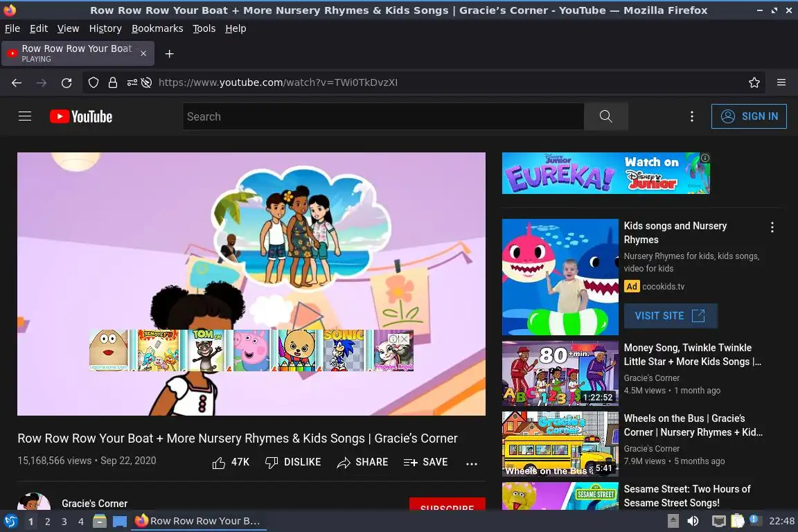Play Wheels on the Bus video thumbnail
Viewport: 798px width, 532px height.
[x=560, y=443]
